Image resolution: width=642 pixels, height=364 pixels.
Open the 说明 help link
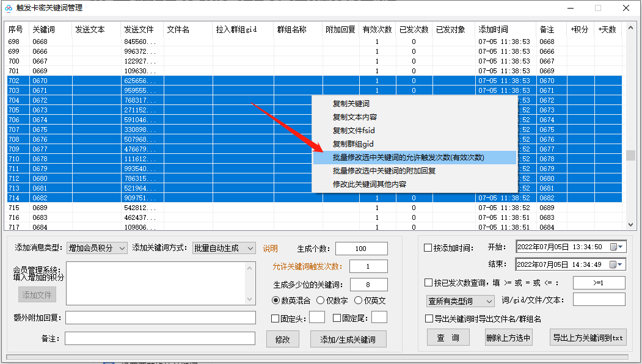pyautogui.click(x=270, y=248)
